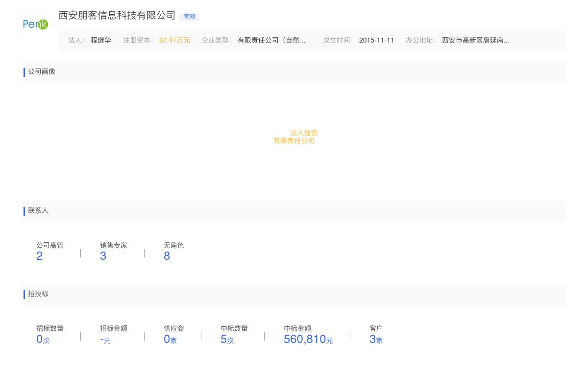Image resolution: width=588 pixels, height=368 pixels.
Task: Click the Penk company logo
Action: 35,23
